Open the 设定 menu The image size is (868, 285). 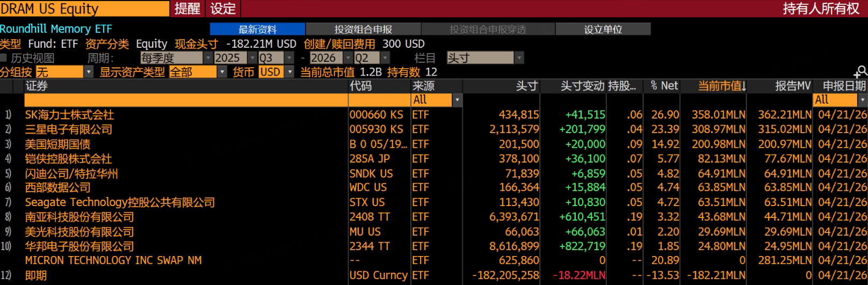(223, 9)
